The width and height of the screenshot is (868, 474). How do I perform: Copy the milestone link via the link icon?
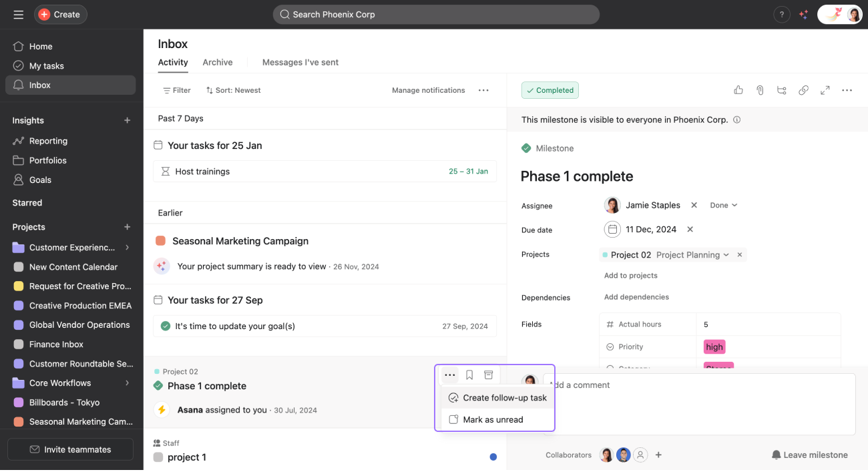tap(803, 89)
